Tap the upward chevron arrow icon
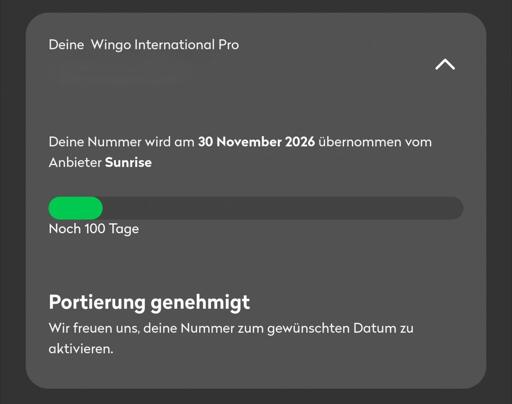The height and width of the screenshot is (404, 512). pyautogui.click(x=445, y=64)
